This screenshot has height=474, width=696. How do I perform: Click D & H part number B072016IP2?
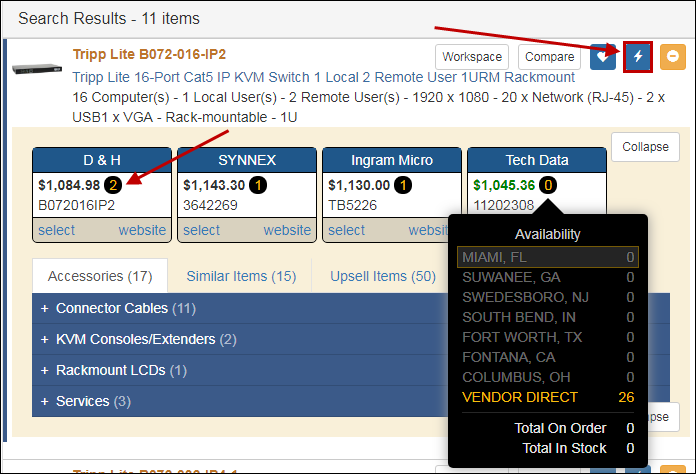click(76, 205)
